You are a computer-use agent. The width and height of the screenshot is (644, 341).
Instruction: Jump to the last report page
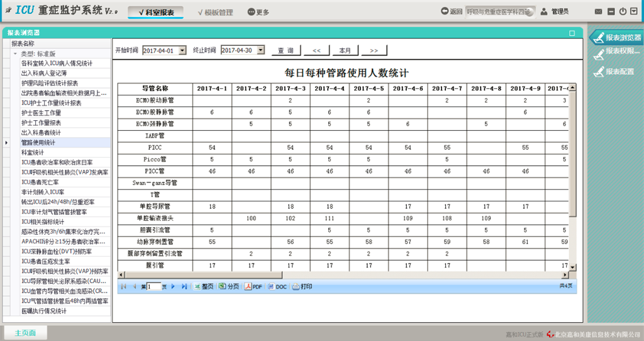pyautogui.click(x=184, y=286)
